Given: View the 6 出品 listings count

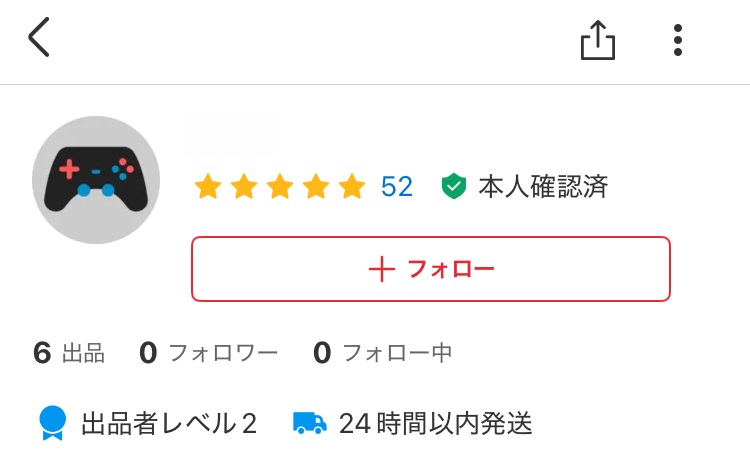Looking at the screenshot, I should (x=69, y=353).
